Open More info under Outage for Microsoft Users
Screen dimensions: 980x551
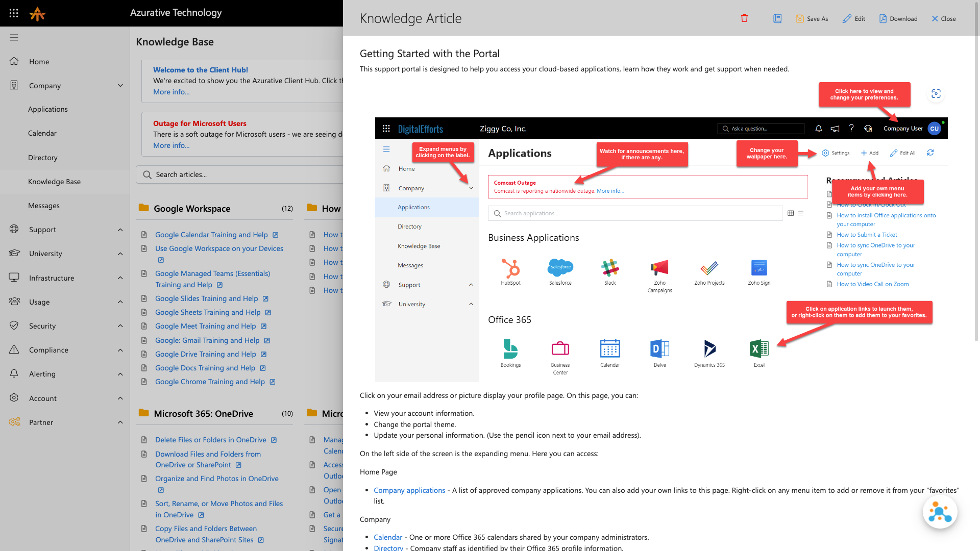(x=171, y=145)
